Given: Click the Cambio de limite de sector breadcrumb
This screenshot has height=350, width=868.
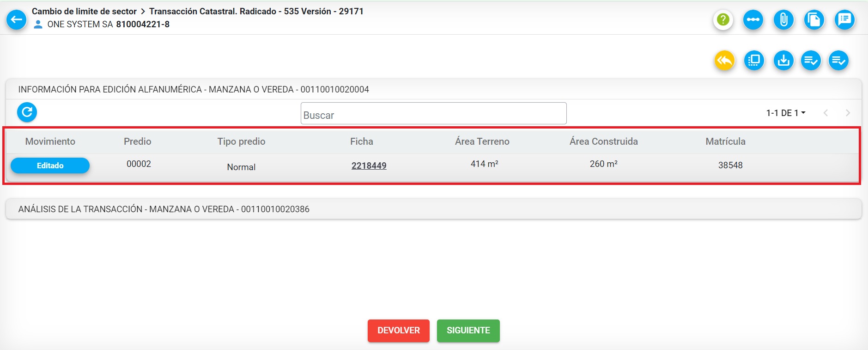Looking at the screenshot, I should click(84, 11).
